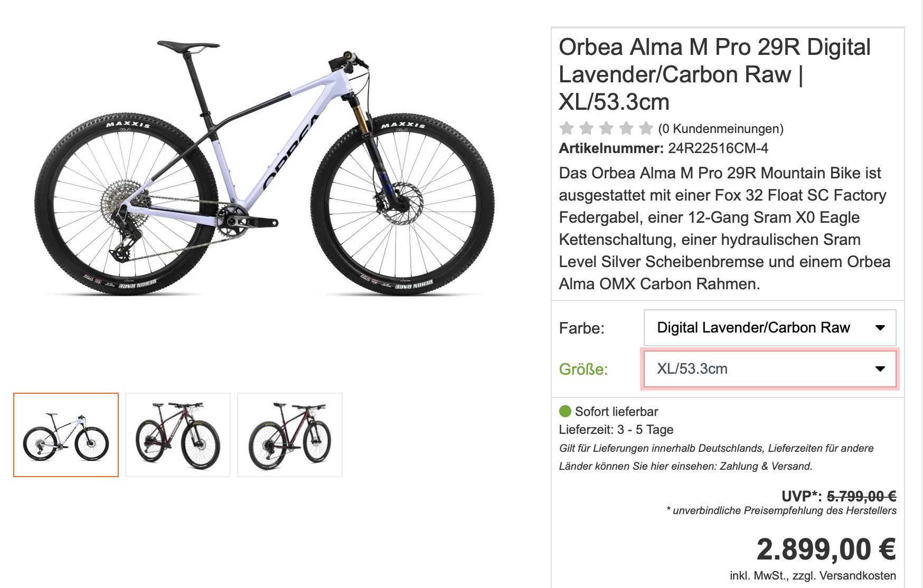Open the Farbe color dropdown
The width and height of the screenshot is (923, 588).
click(769, 328)
